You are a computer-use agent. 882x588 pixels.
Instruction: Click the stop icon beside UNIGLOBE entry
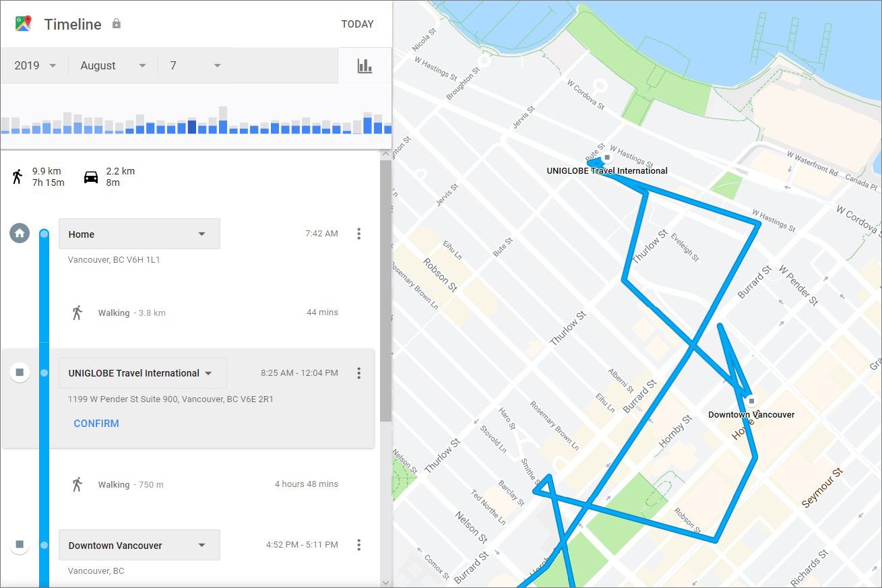(20, 372)
